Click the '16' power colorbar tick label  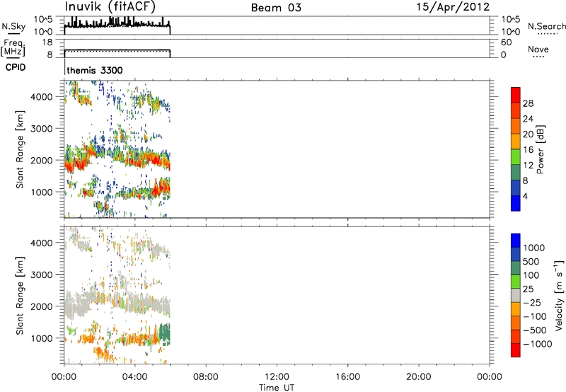pos(528,150)
